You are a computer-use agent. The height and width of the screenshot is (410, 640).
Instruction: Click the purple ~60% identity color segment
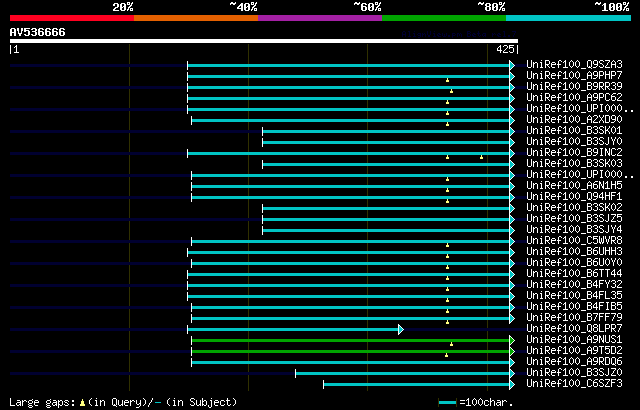pos(320,18)
